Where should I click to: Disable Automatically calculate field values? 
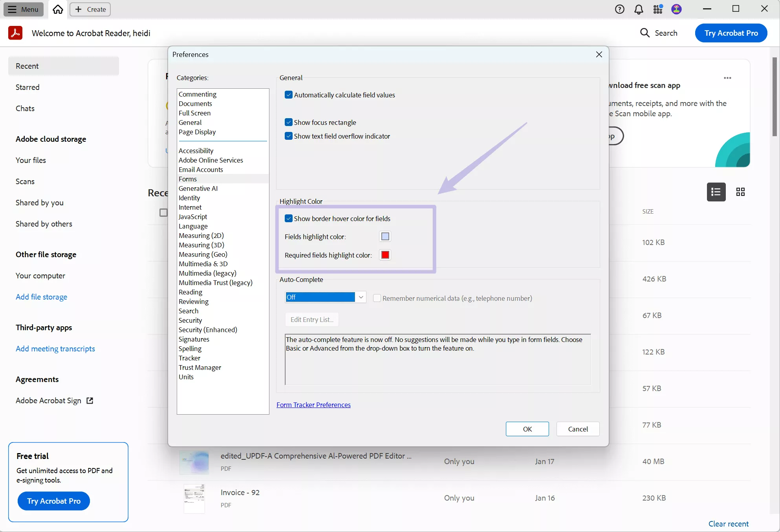click(289, 95)
